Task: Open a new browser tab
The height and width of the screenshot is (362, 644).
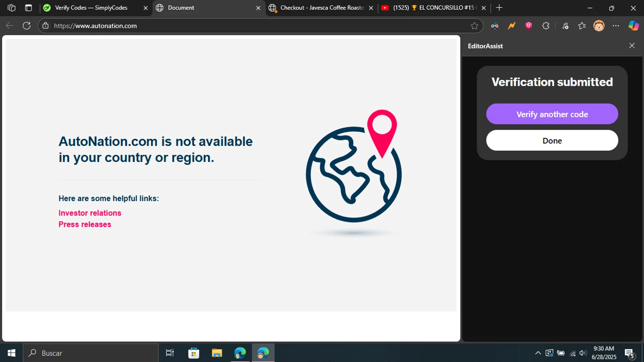Action: 499,8
